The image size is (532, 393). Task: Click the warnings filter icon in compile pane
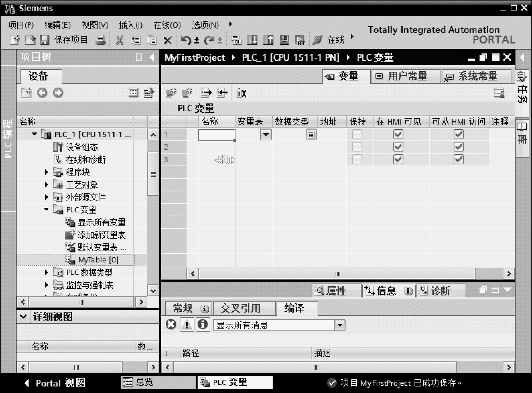(187, 324)
